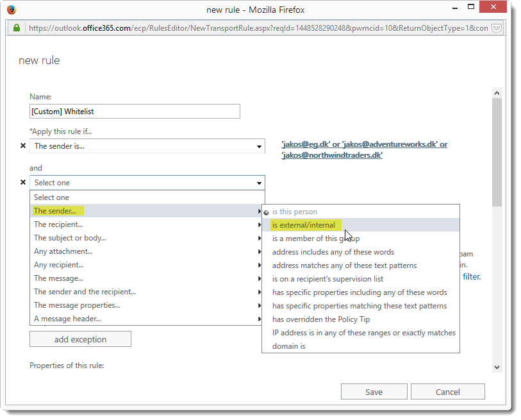Close the new rule window
The image size is (521, 420).
click(493, 7)
